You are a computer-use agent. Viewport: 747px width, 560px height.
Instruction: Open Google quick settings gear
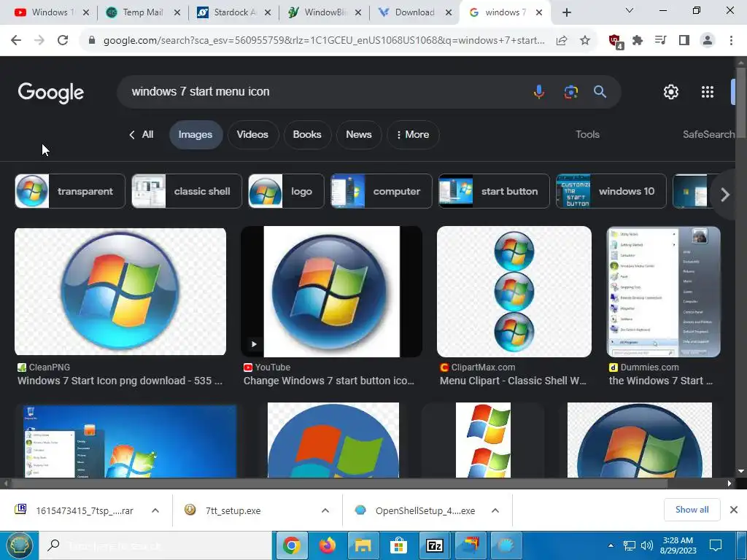671,92
